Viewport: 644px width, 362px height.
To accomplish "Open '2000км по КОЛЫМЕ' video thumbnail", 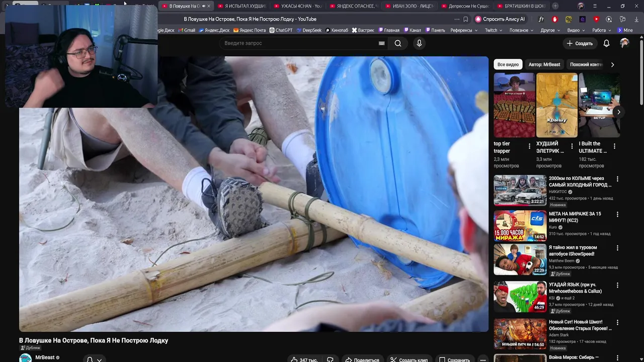I will pyautogui.click(x=520, y=190).
